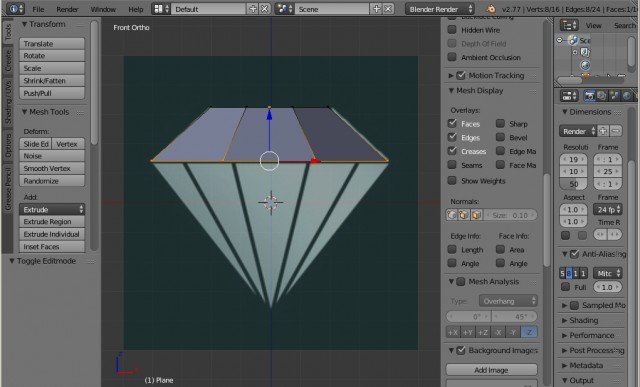Select the World properties tab icon
This screenshot has width=640, height=387.
pyautogui.click(x=627, y=96)
